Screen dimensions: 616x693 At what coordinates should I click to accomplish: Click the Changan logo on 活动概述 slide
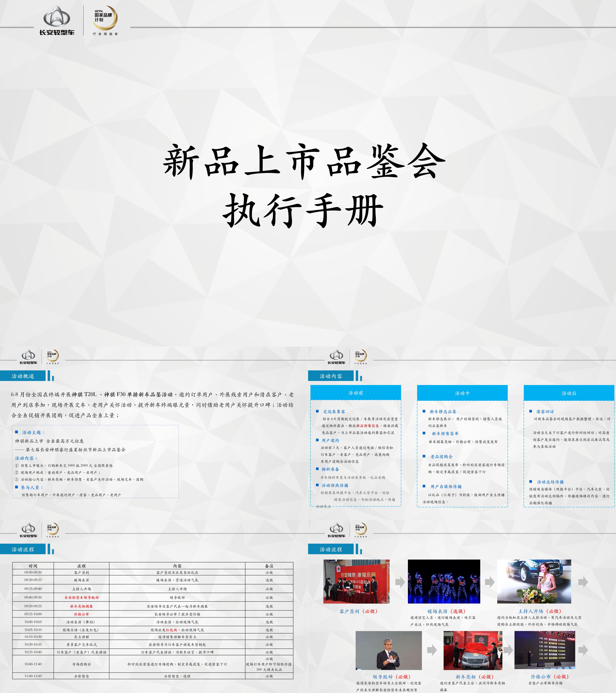tap(28, 357)
